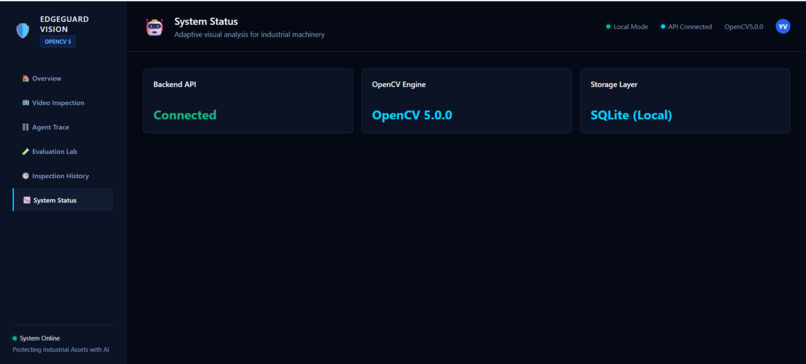Click the Local Mode indicator label
Image resolution: width=806 pixels, height=364 pixels.
[631, 27]
